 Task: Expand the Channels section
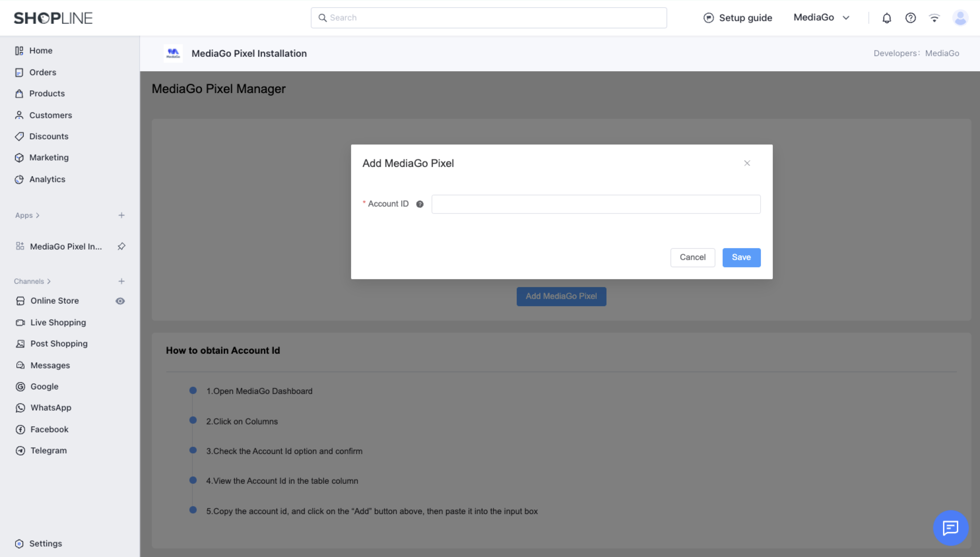32,281
